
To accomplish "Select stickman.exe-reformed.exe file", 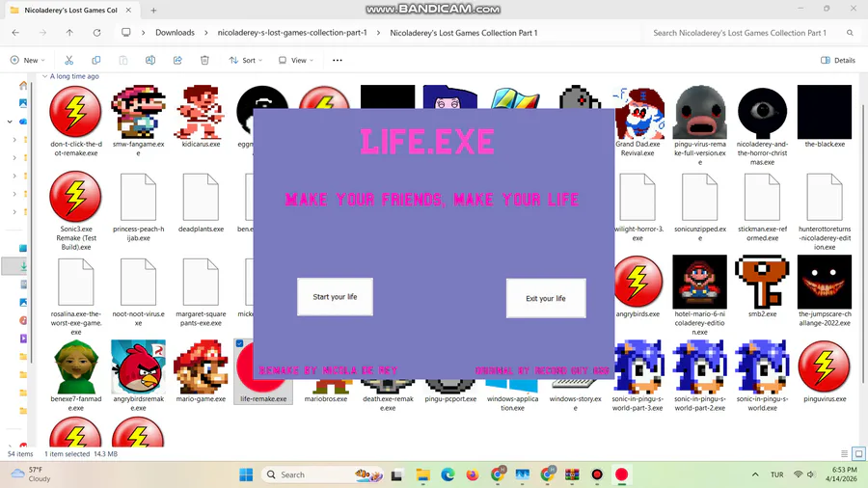I will click(762, 197).
